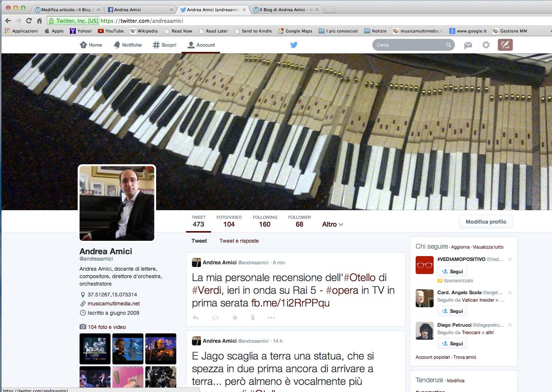This screenshot has width=552, height=392.
Task: Click Modifica next to Tendenze
Action: click(x=456, y=380)
